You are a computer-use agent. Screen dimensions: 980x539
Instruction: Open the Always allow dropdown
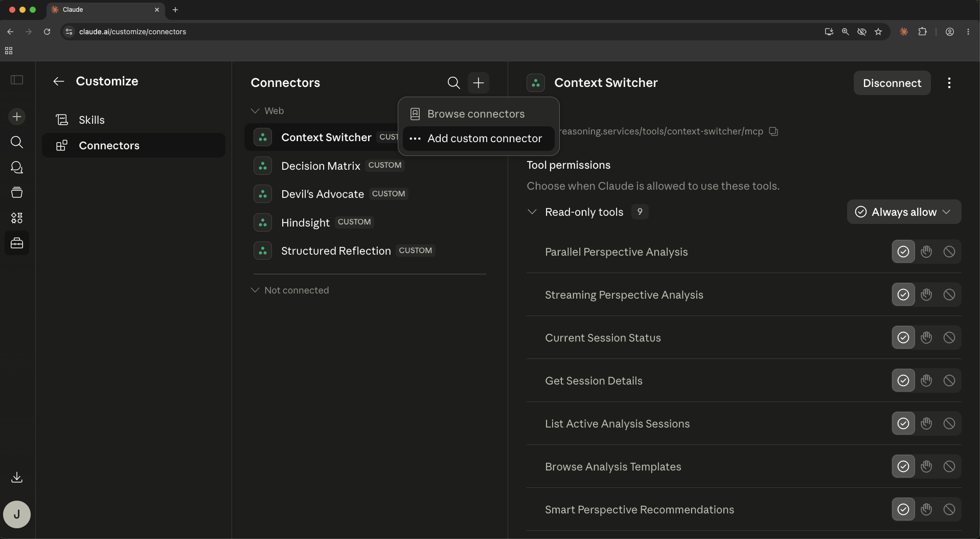(x=904, y=212)
